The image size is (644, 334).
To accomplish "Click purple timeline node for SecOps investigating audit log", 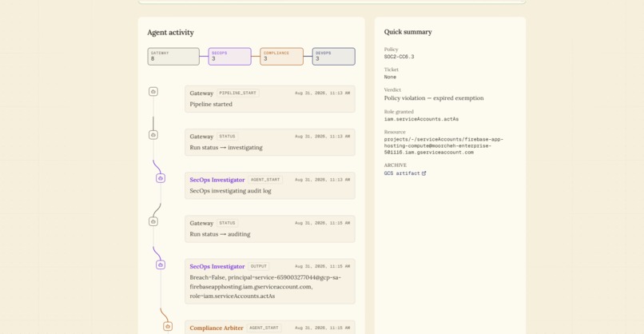I will pyautogui.click(x=161, y=178).
